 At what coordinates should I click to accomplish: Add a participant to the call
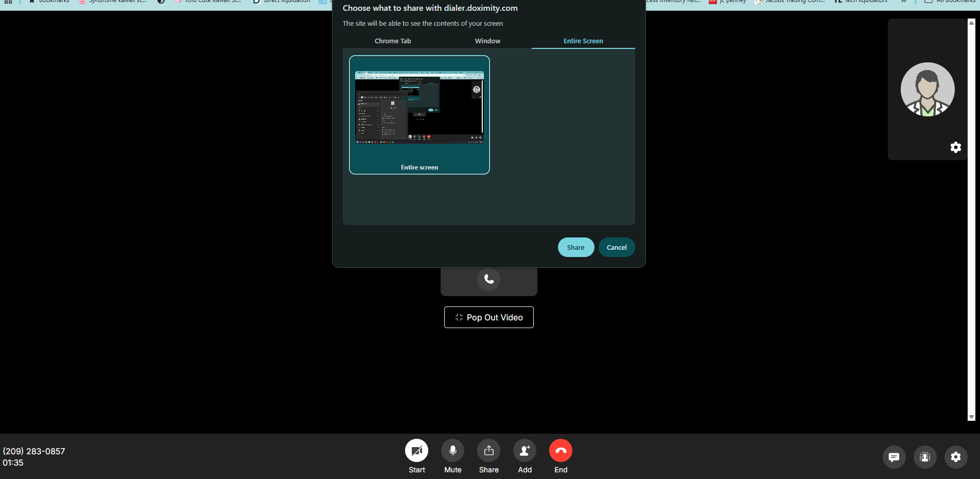524,451
